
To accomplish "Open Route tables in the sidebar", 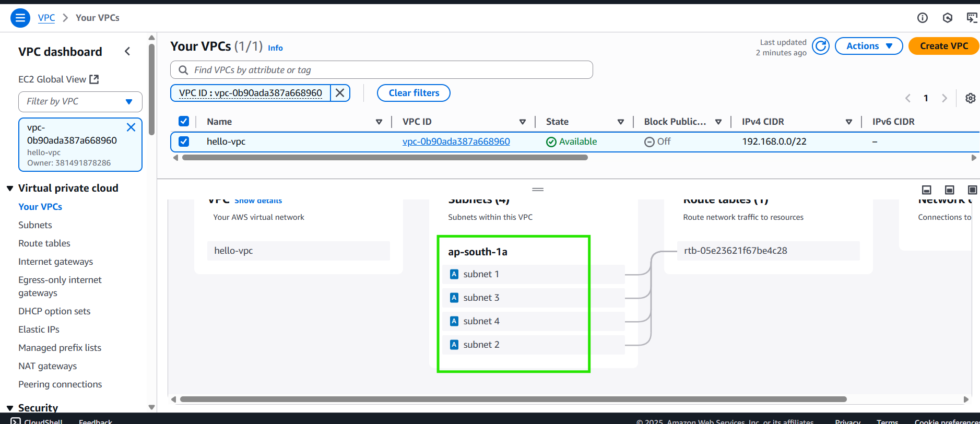I will coord(44,243).
